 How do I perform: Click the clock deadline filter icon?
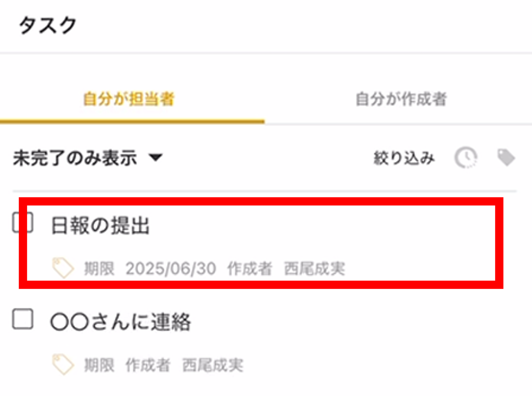coord(466,158)
